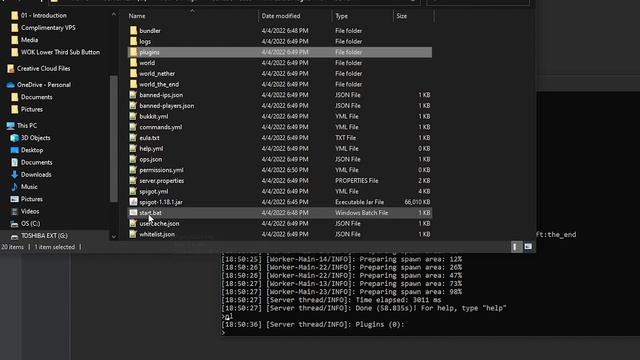The width and height of the screenshot is (640, 360).
Task: Click the 66,010 KB size cell
Action: [417, 202]
